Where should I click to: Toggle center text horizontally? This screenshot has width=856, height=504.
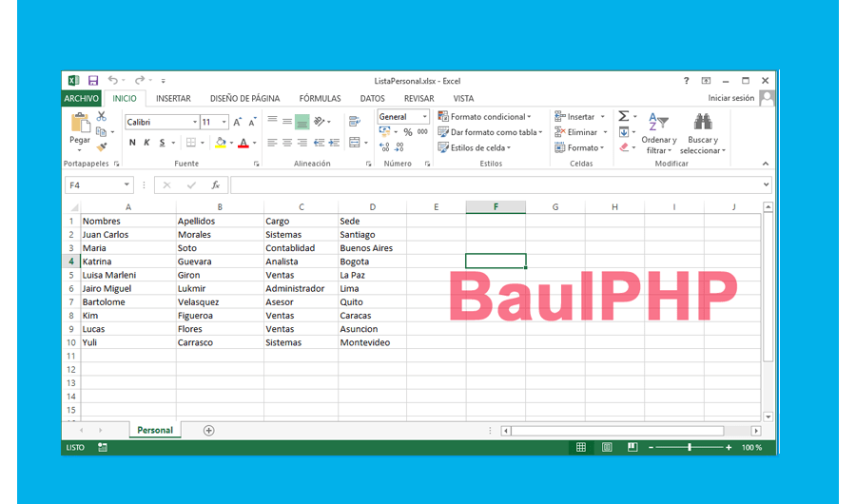click(287, 143)
